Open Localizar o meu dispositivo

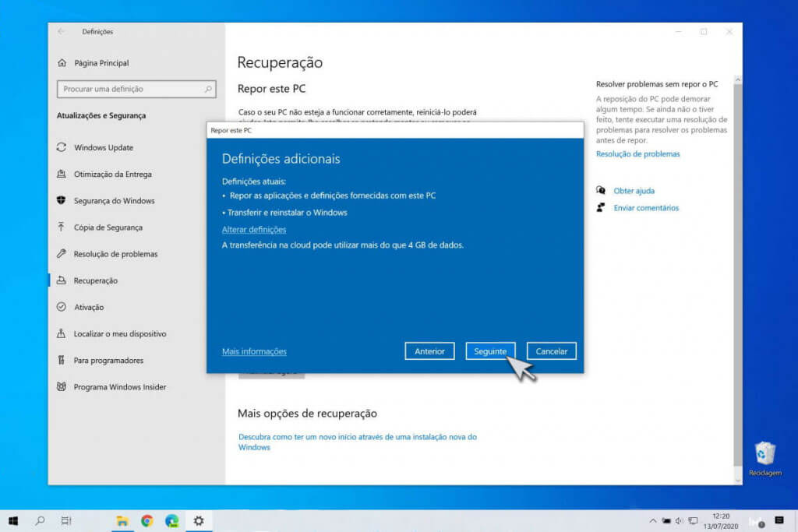[x=120, y=333]
